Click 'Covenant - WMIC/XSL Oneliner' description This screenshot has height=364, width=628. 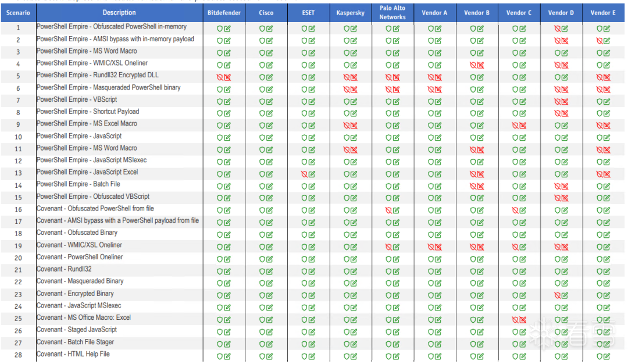pos(79,245)
